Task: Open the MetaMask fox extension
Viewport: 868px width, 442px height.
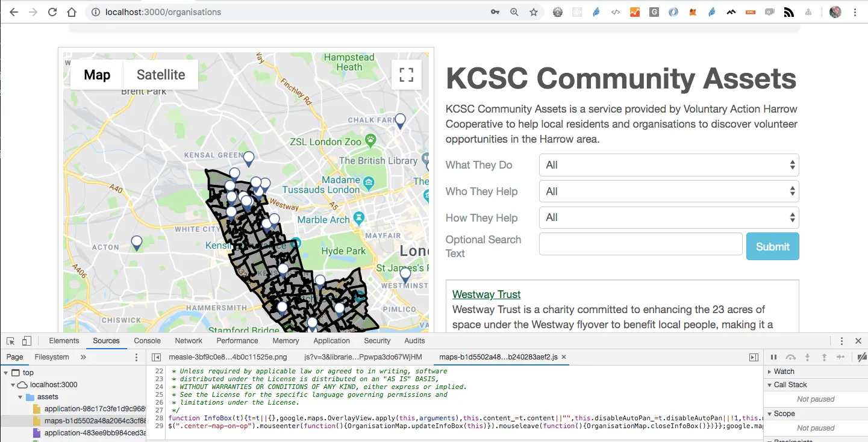Action: [693, 12]
